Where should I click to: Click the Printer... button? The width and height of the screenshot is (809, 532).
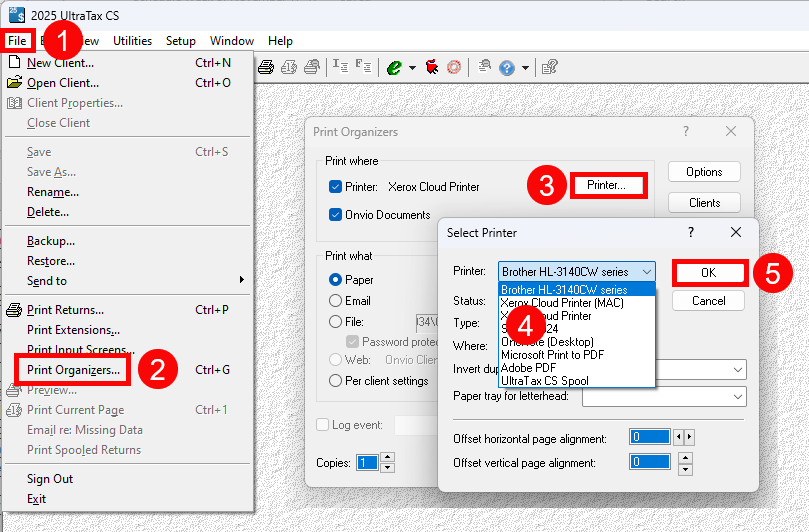[607, 185]
